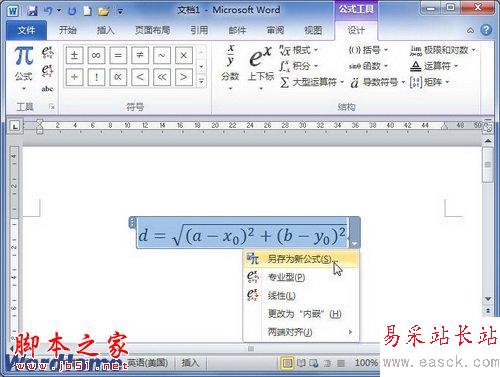Screen dimensions: 500x377
Task: Insert the equals symbol
Action: tap(118, 55)
